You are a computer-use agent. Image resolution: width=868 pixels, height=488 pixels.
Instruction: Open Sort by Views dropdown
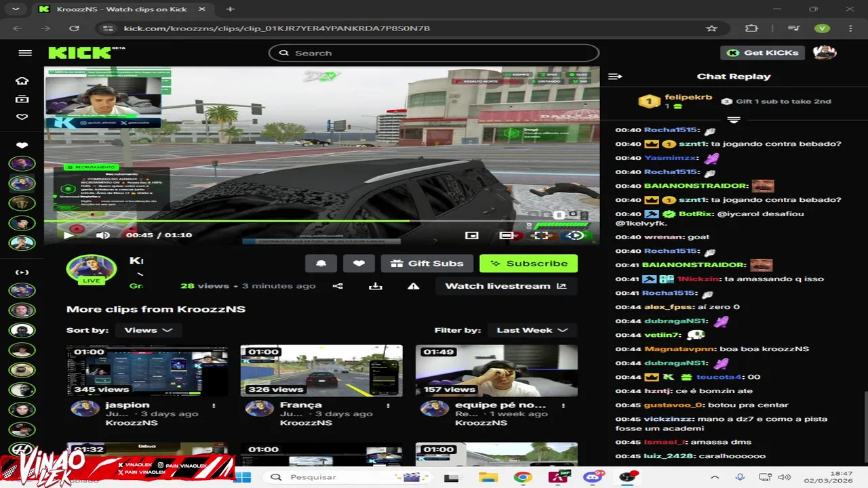click(148, 330)
